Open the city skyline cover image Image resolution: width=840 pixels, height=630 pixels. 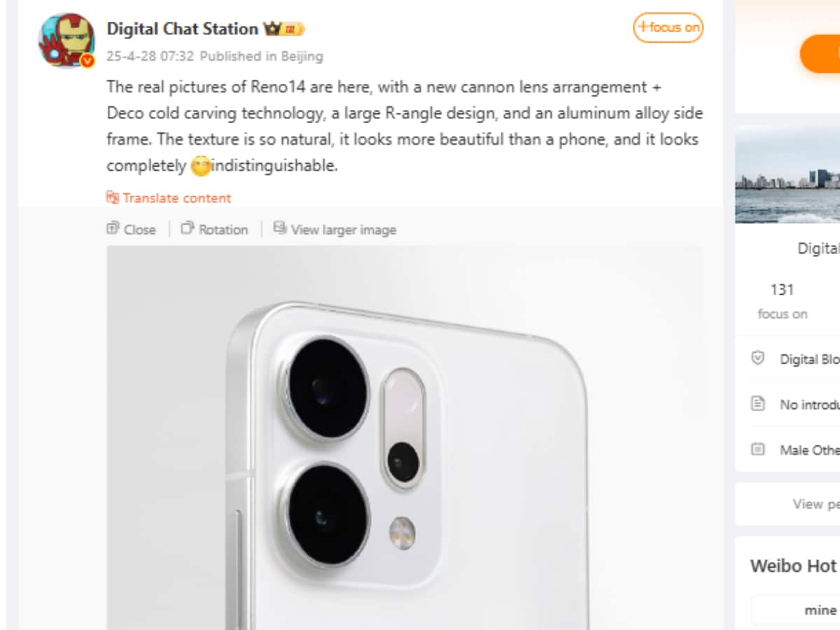coord(787,174)
